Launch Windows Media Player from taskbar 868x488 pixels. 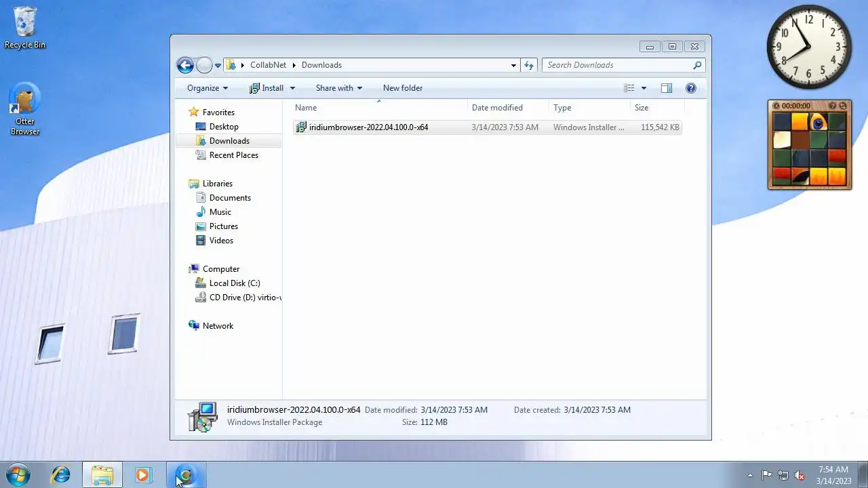(x=143, y=475)
